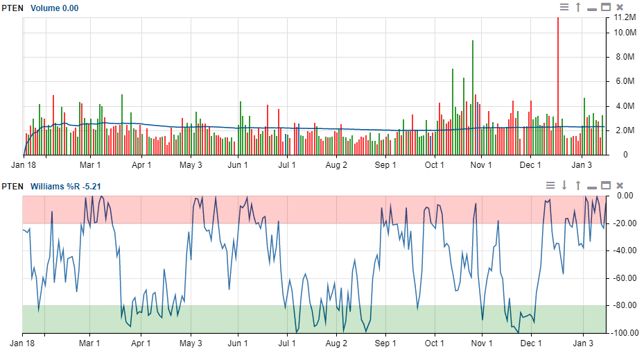Open the Volume panel hamburger menu
The height and width of the screenshot is (349, 644).
564,8
